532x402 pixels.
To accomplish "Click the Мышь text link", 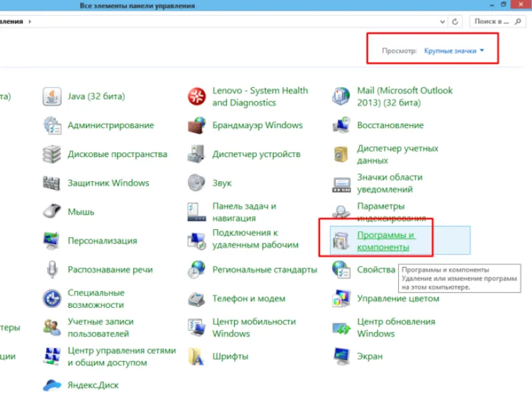I will 81,212.
